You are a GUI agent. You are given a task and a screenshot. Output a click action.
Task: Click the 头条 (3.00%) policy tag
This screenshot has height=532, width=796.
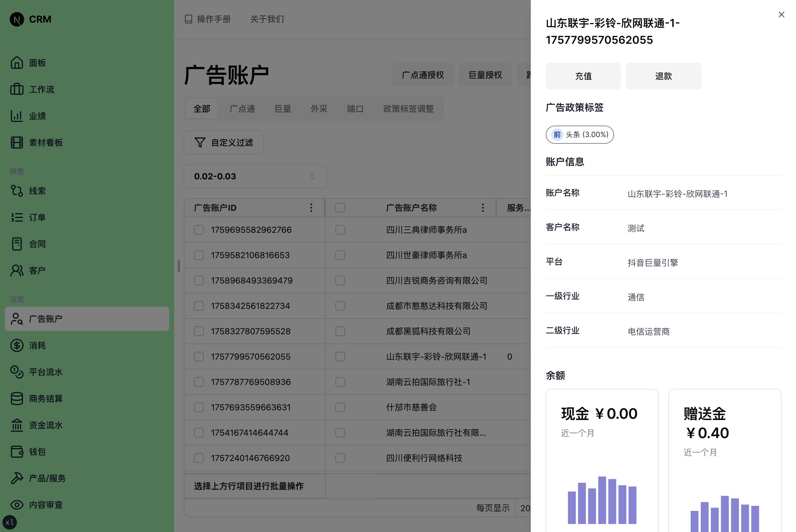pos(579,135)
